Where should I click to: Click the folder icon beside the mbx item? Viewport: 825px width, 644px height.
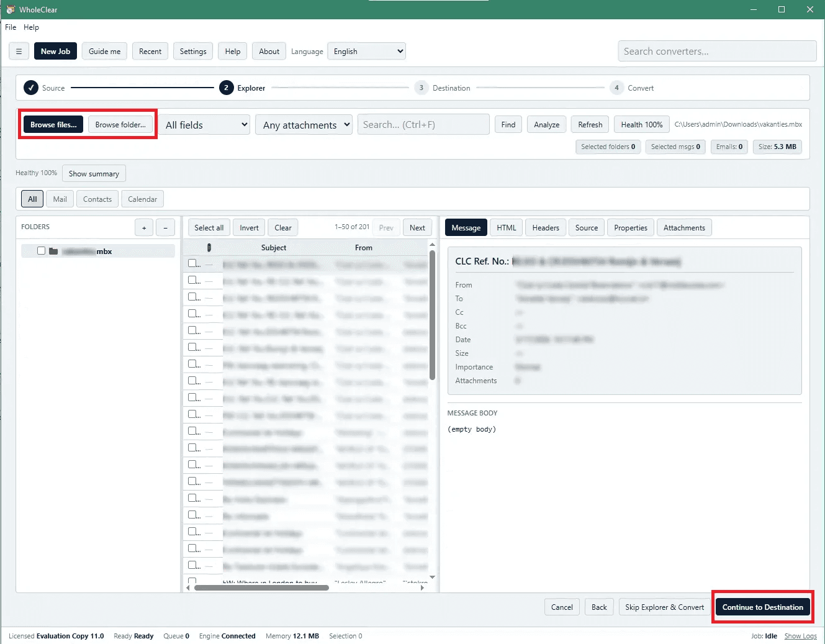(53, 251)
